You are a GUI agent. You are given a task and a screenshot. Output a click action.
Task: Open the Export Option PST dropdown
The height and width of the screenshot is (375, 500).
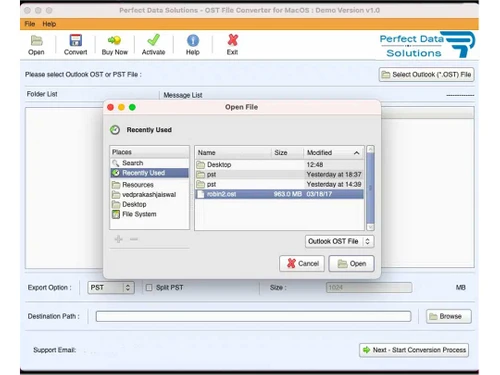[x=111, y=288]
